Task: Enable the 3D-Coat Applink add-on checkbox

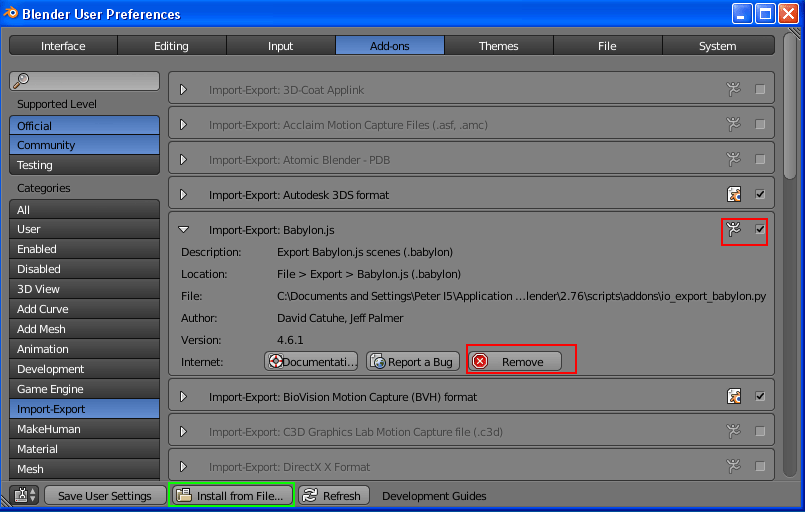Action: tap(760, 89)
